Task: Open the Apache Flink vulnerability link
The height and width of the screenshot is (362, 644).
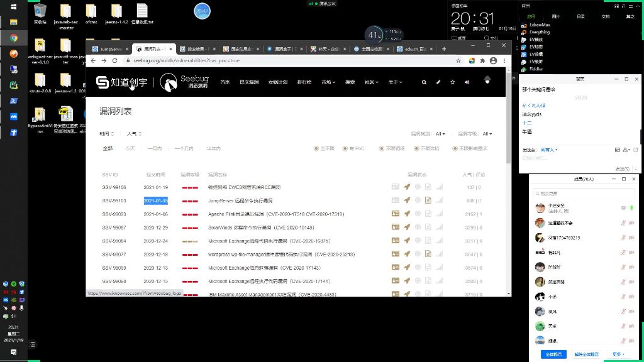Action: pos(276,214)
